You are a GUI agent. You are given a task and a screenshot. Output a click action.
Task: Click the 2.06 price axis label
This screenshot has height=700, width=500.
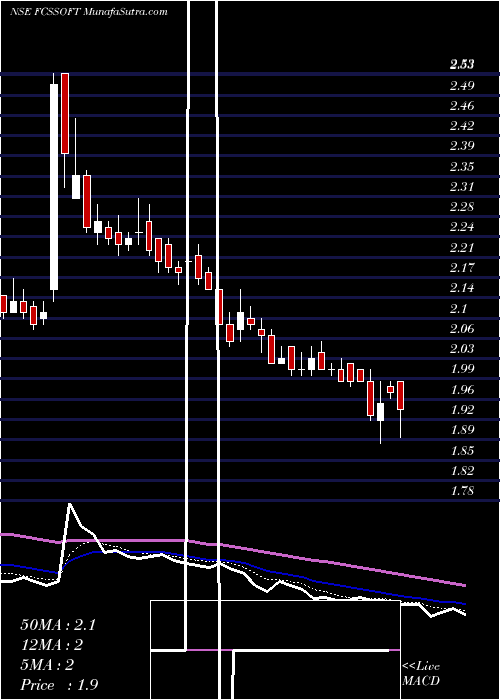pyautogui.click(x=461, y=329)
